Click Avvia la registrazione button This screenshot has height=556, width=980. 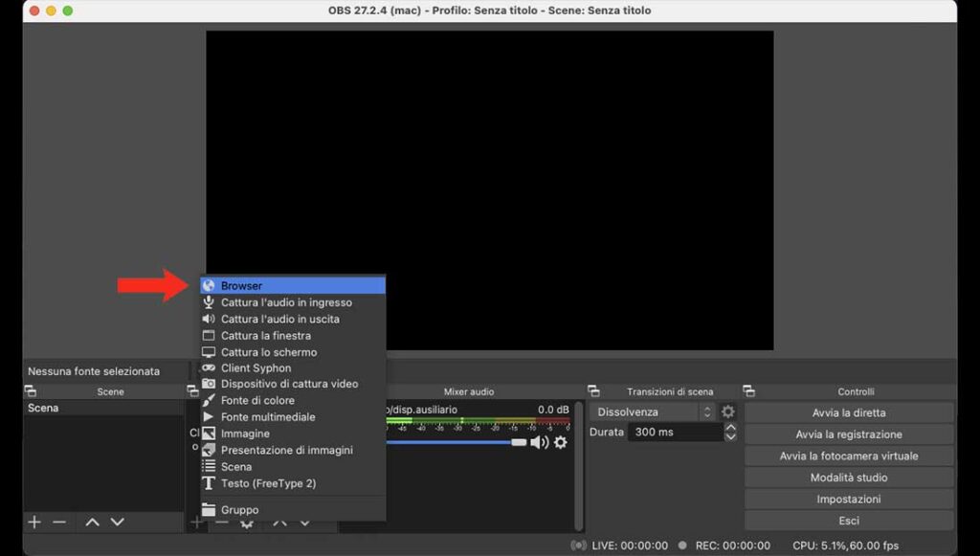click(849, 434)
